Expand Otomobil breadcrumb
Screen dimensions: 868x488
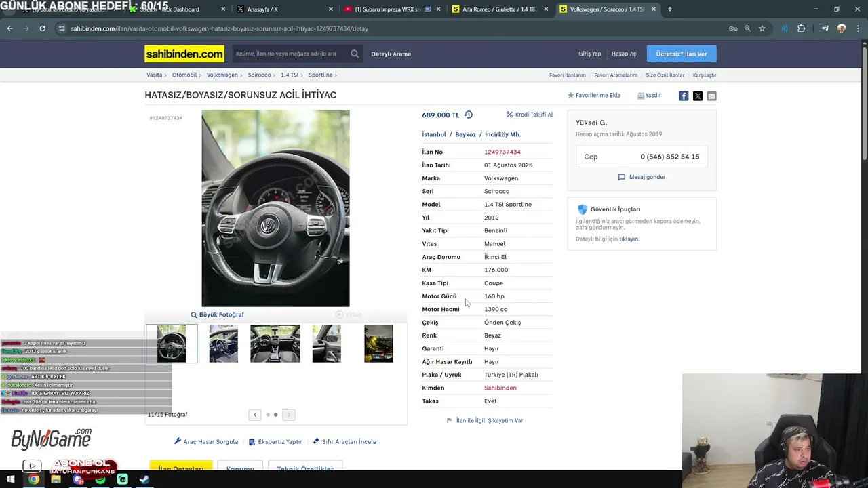click(186, 75)
